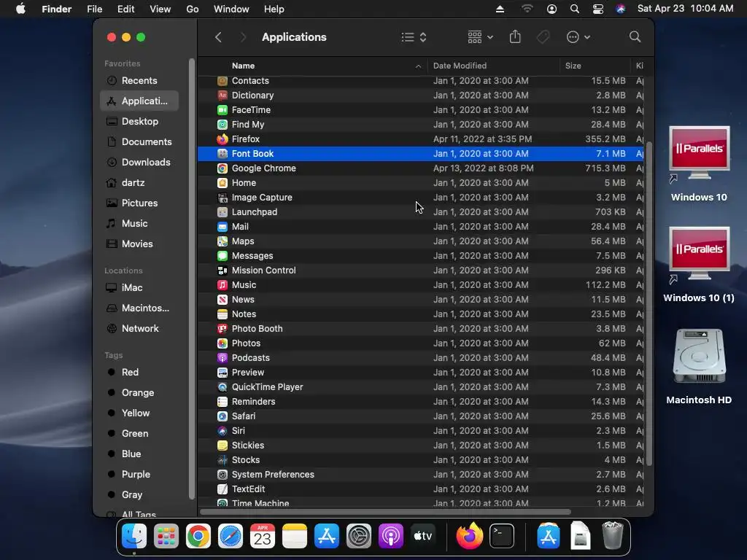Select the Stickies row
This screenshot has width=747, height=560.
pyautogui.click(x=421, y=446)
